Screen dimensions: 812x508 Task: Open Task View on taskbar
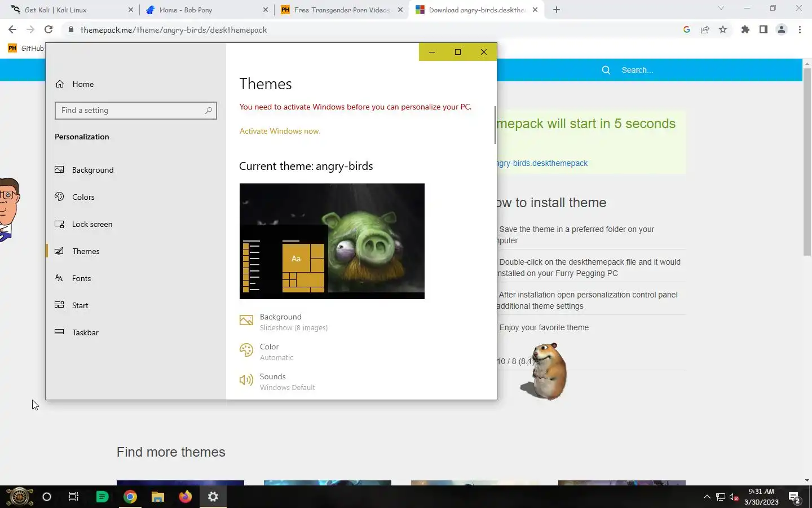point(74,497)
